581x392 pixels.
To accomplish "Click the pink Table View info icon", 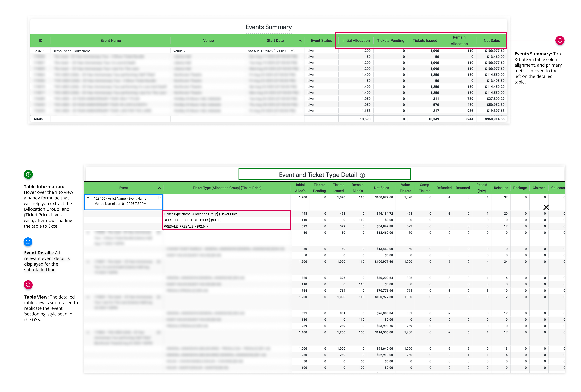I will [28, 285].
